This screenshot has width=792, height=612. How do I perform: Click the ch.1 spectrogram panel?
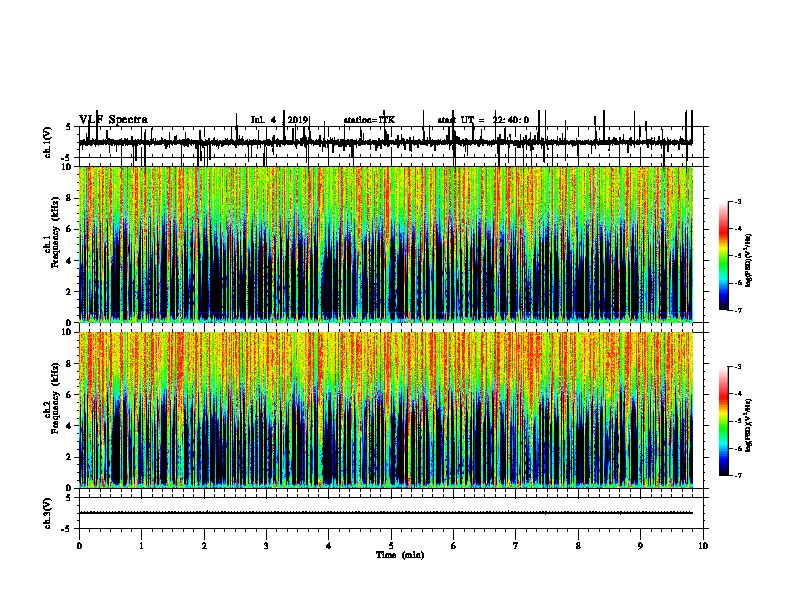coord(386,244)
